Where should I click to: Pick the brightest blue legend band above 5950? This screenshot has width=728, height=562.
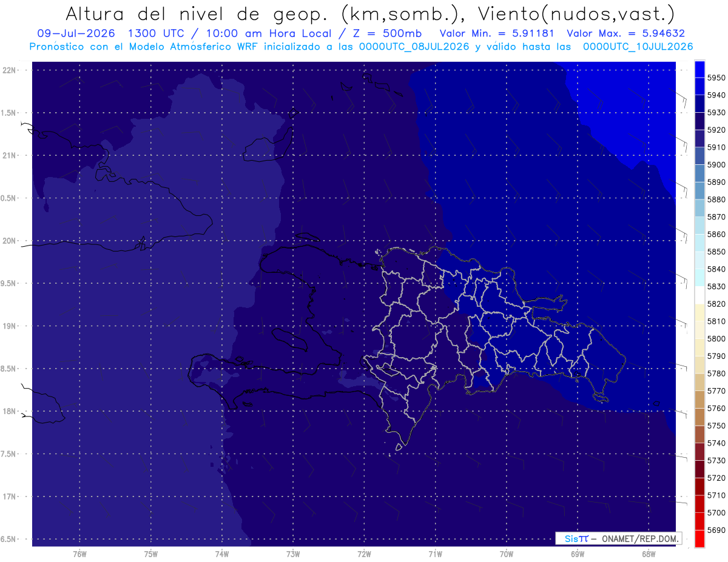pyautogui.click(x=699, y=69)
